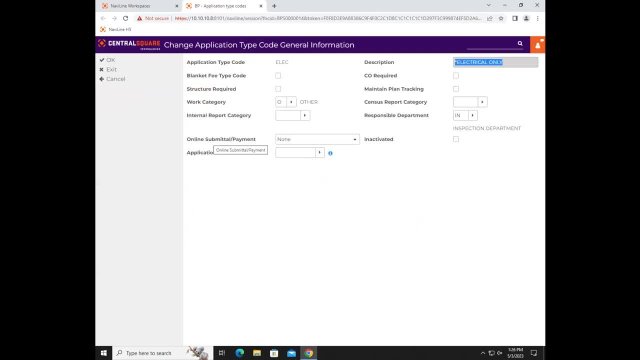Toggle the Maintain Plan Tracking checkbox
640x360 pixels.
456,89
